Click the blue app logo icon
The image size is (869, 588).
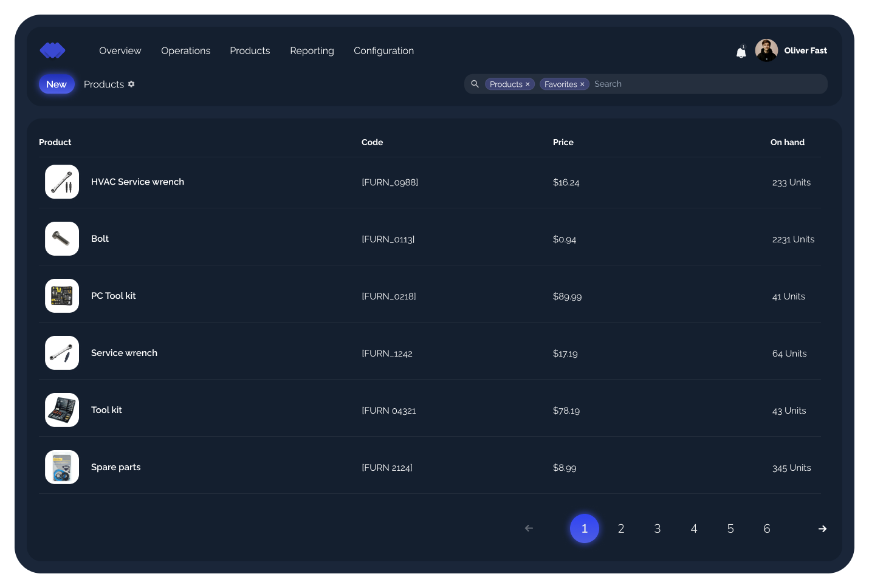click(52, 50)
